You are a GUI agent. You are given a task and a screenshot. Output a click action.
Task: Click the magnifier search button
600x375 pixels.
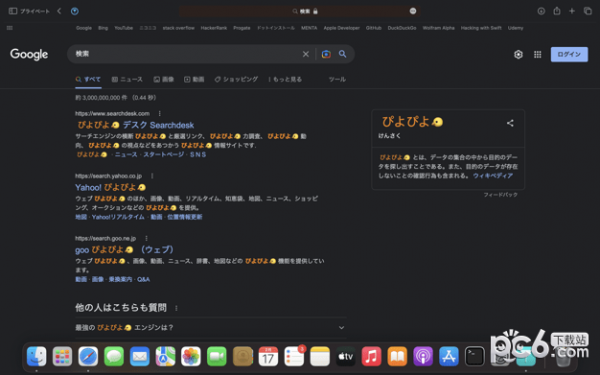342,54
